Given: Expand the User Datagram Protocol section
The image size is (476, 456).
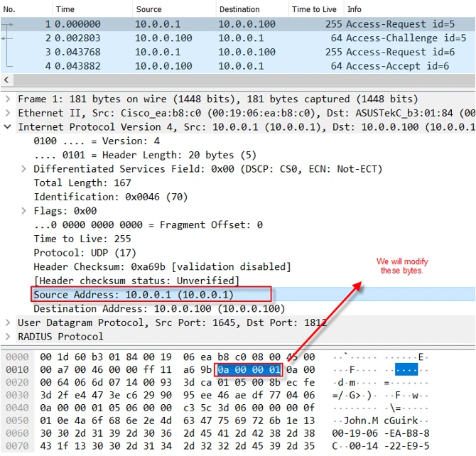Looking at the screenshot, I should [x=8, y=323].
